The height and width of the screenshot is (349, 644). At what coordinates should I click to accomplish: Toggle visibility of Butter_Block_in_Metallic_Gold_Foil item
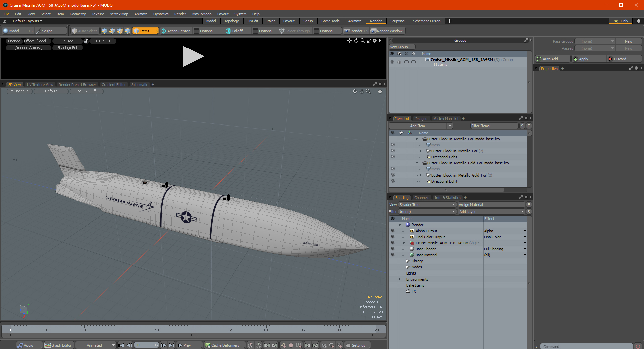tap(393, 175)
